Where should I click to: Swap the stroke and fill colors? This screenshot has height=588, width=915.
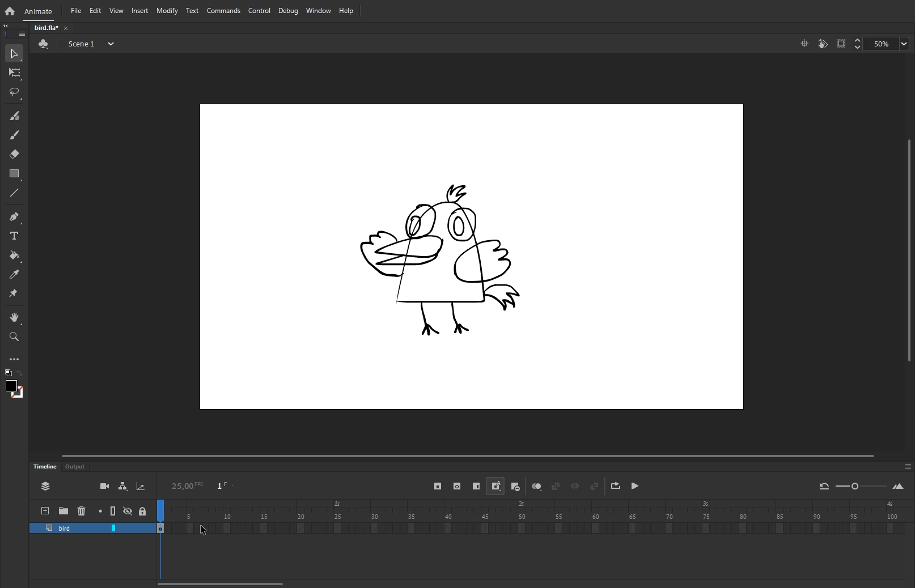(20, 373)
